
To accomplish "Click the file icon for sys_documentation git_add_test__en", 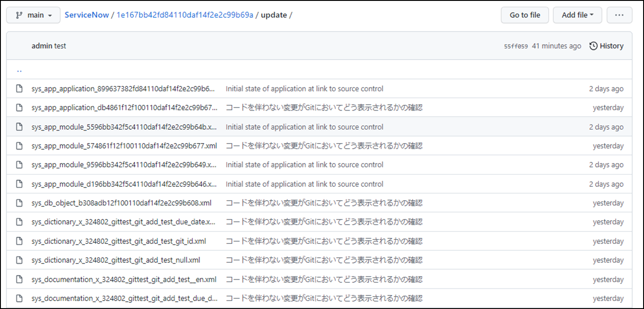I will point(19,280).
